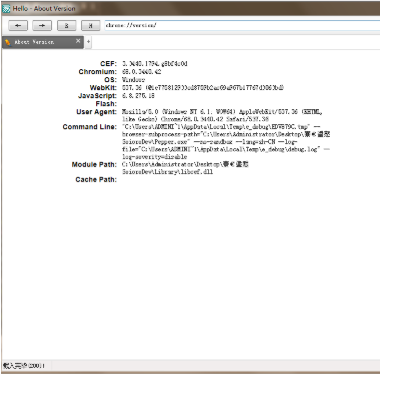Click the OS value 'Windows'

pyautogui.click(x=133, y=80)
